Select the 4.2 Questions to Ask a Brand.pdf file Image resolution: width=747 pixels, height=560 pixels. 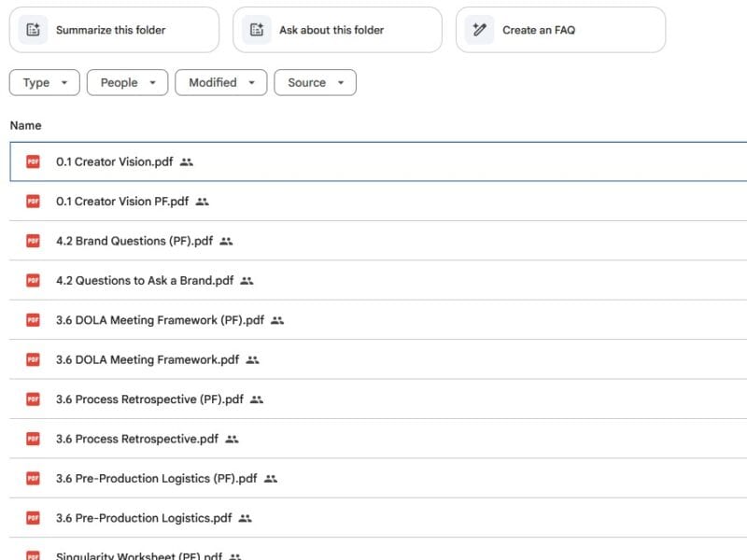coord(145,280)
